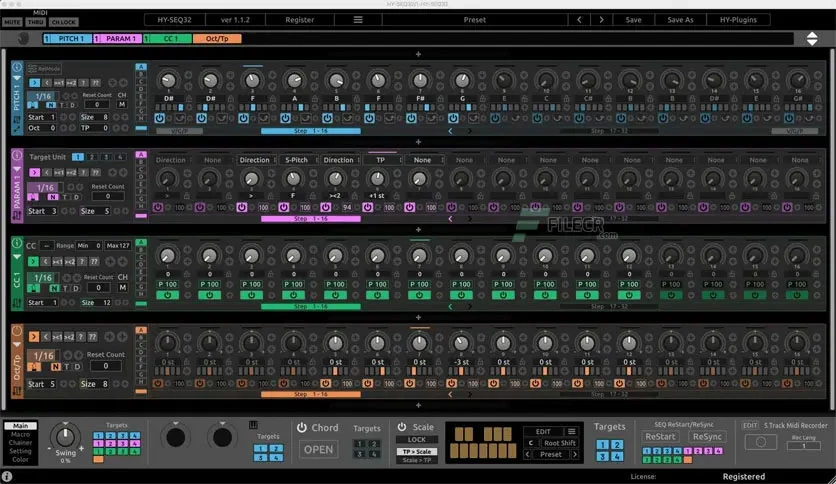
Task: Click the PITCH step 1 glide curve icon
Action: pyautogui.click(x=181, y=118)
